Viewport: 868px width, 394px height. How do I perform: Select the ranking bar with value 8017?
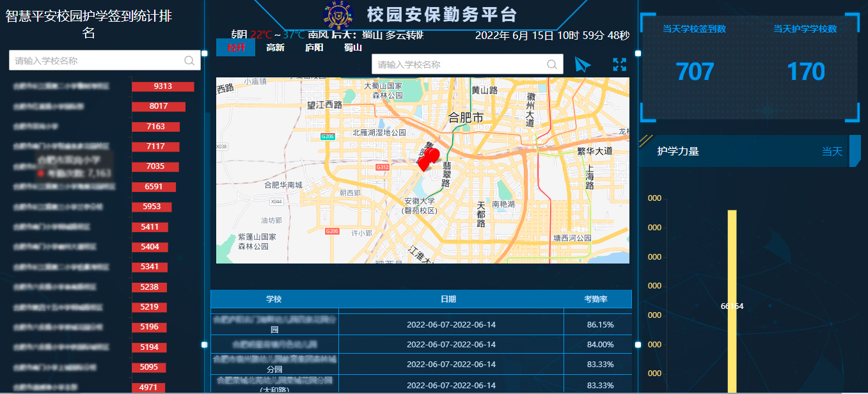pos(159,106)
